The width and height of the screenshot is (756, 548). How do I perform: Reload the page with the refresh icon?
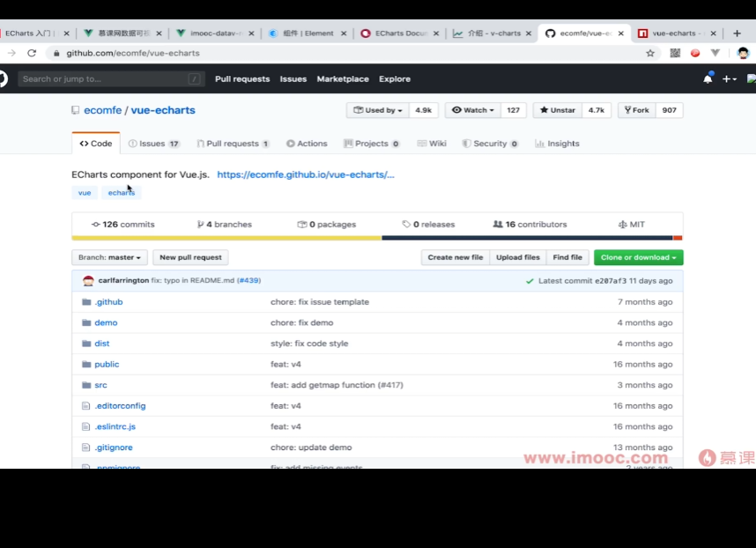coord(32,53)
